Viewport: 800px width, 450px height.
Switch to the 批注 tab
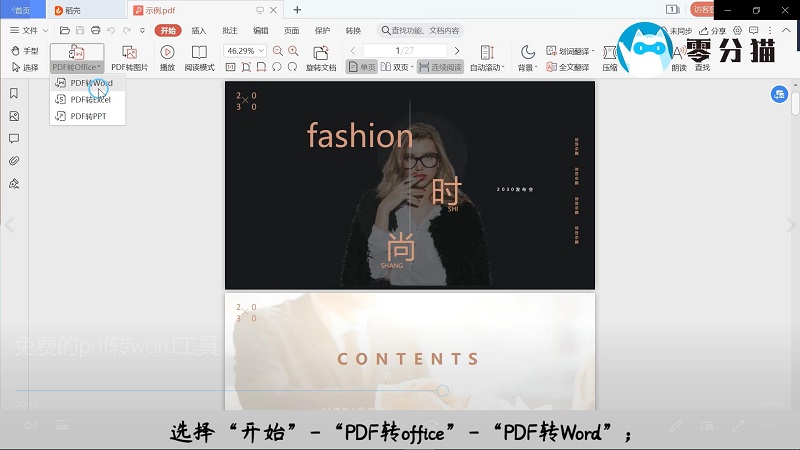[x=230, y=31]
